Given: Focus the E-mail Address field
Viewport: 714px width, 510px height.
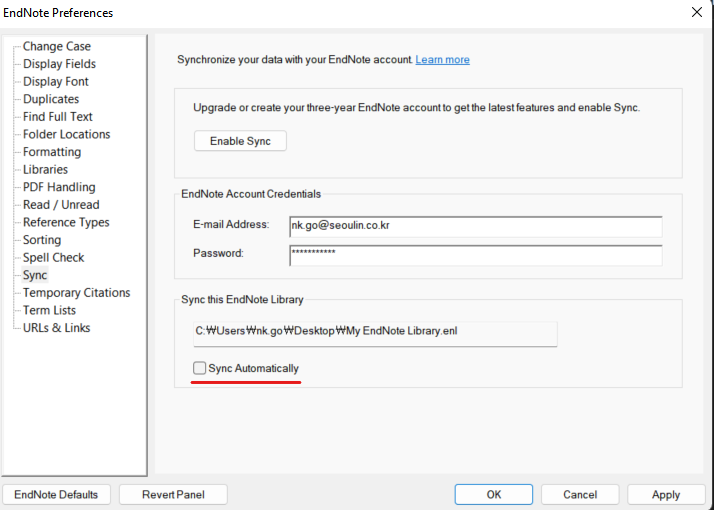Looking at the screenshot, I should click(x=475, y=226).
